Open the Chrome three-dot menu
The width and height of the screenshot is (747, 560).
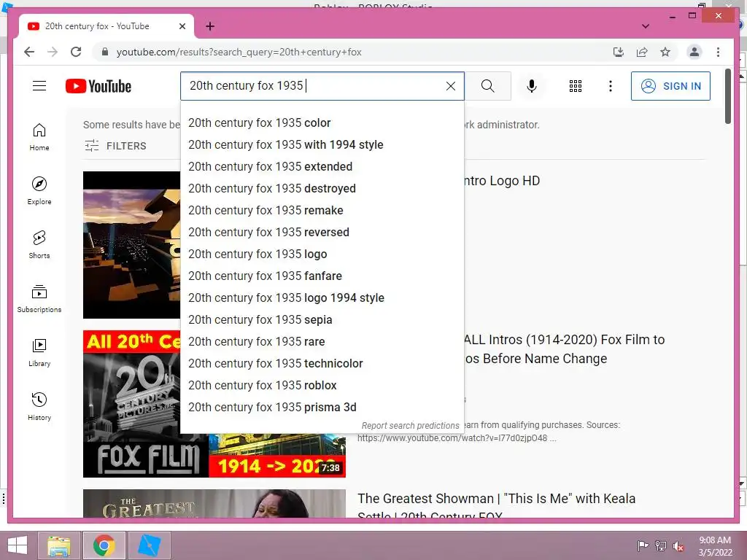point(718,52)
